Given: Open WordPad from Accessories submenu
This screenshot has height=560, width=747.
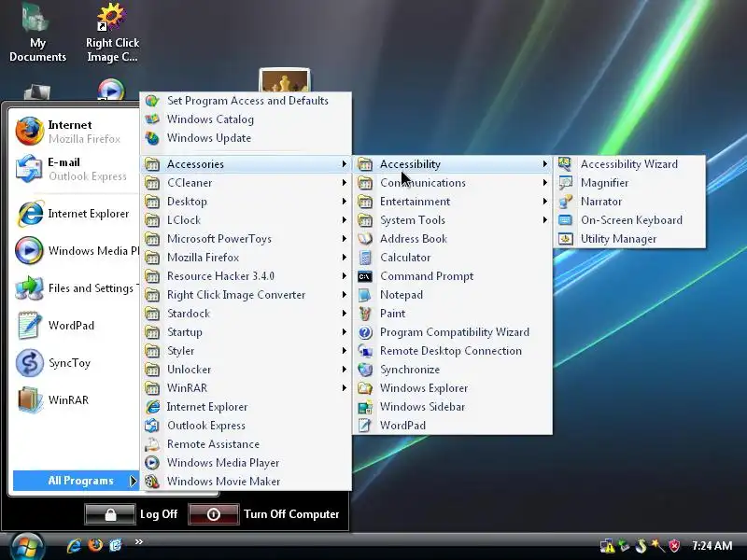Looking at the screenshot, I should (452, 426).
